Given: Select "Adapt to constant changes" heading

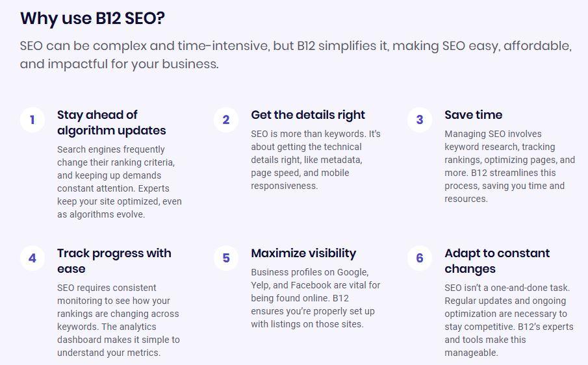Looking at the screenshot, I should tap(497, 260).
